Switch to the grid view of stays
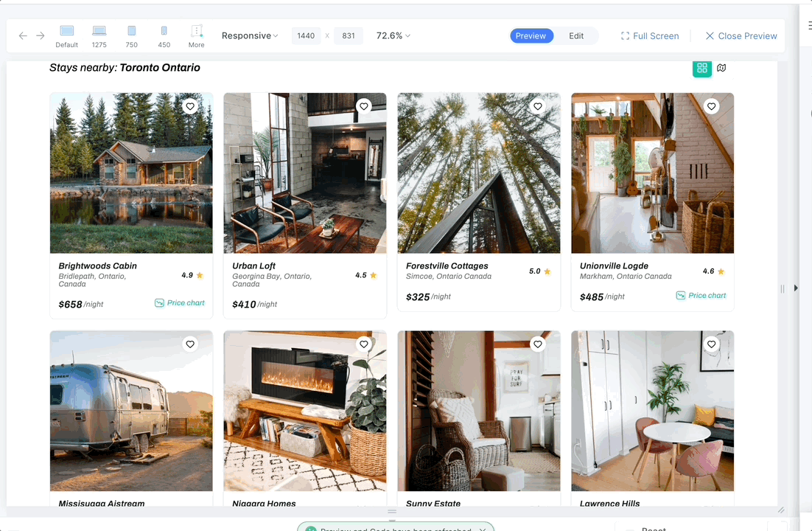812x531 pixels. point(702,68)
